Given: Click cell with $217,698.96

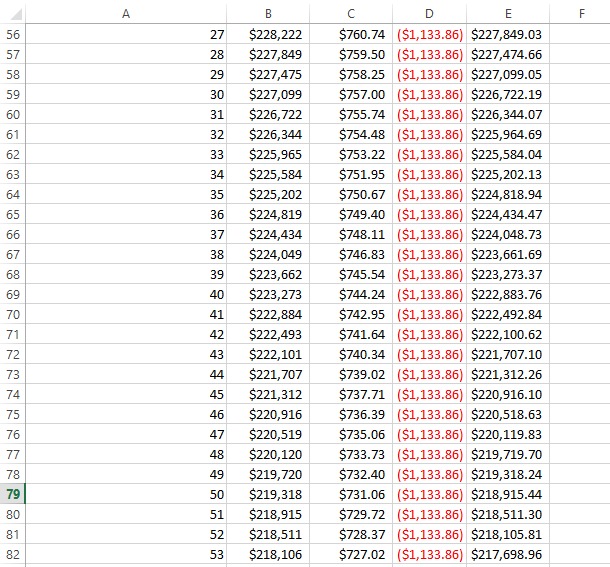Looking at the screenshot, I should (508, 554).
